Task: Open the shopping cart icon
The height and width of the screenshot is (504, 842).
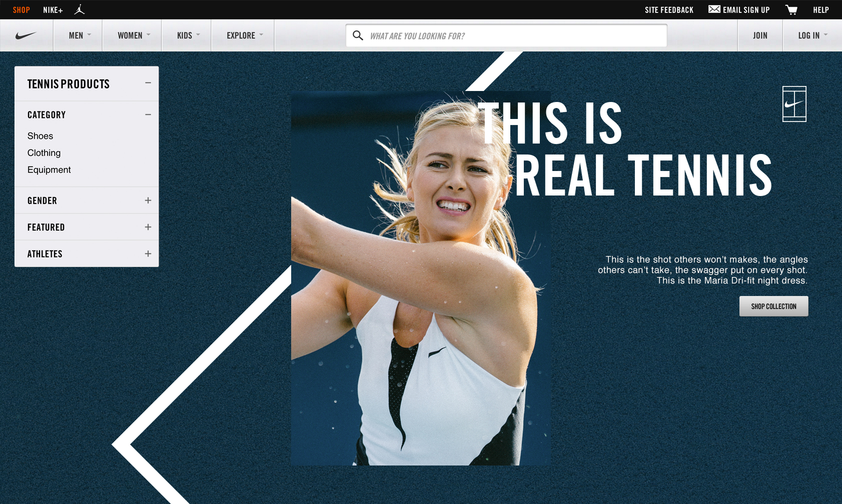Action: pos(791,9)
